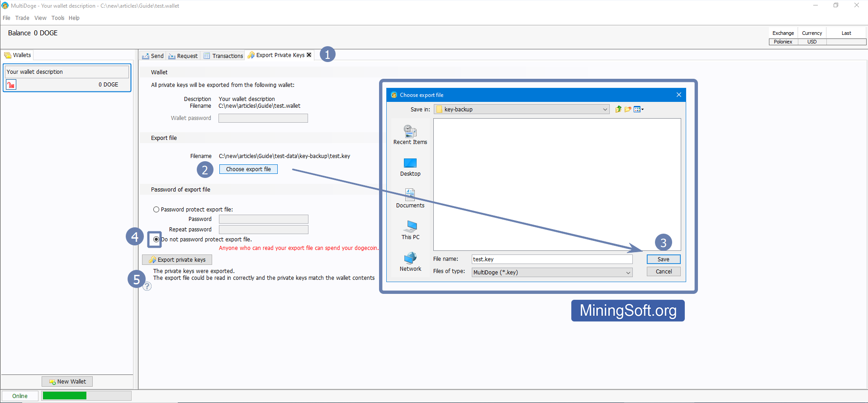868x403 pixels.
Task: Click the red dogecoin spending warning text
Action: tap(299, 248)
